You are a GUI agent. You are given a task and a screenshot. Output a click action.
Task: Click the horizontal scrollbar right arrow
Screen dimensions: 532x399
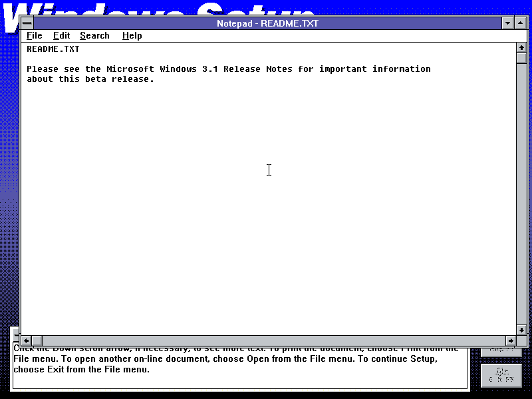[511, 340]
